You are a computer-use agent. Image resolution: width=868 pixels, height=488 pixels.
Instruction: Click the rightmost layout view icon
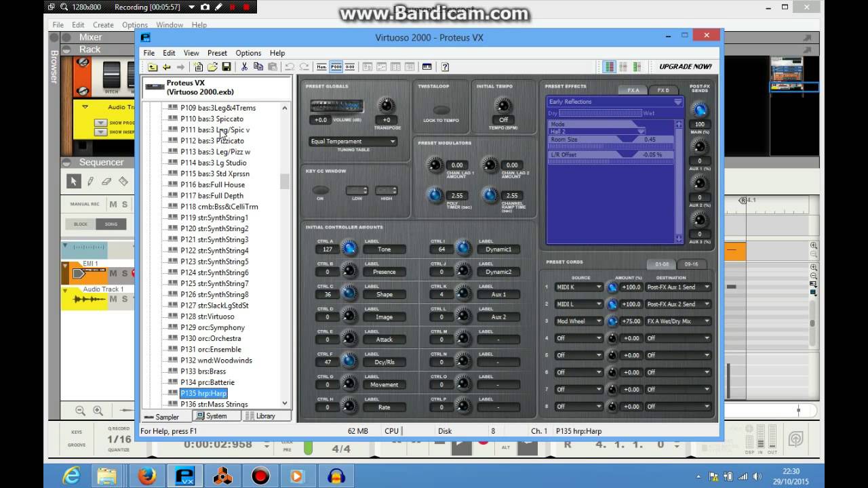pyautogui.click(x=637, y=66)
